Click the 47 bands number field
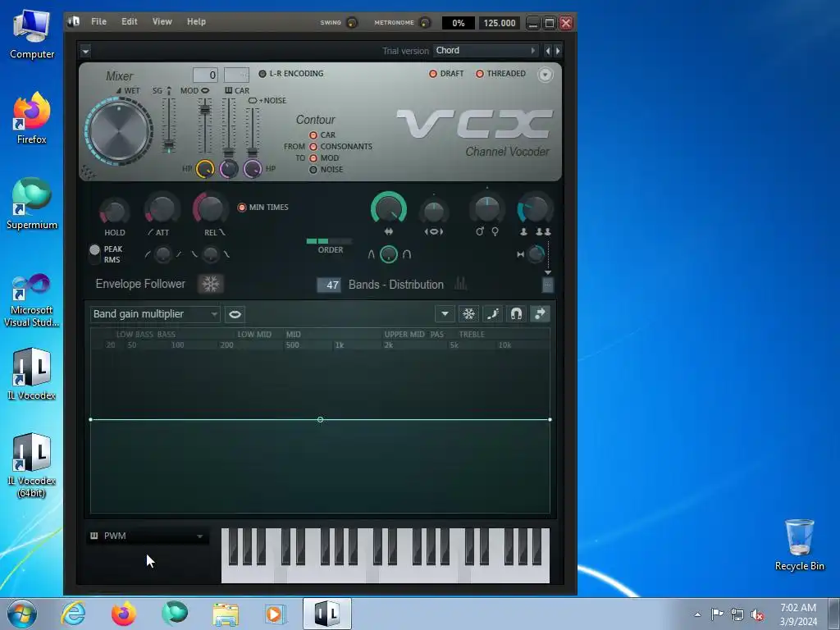The height and width of the screenshot is (630, 840). point(330,285)
